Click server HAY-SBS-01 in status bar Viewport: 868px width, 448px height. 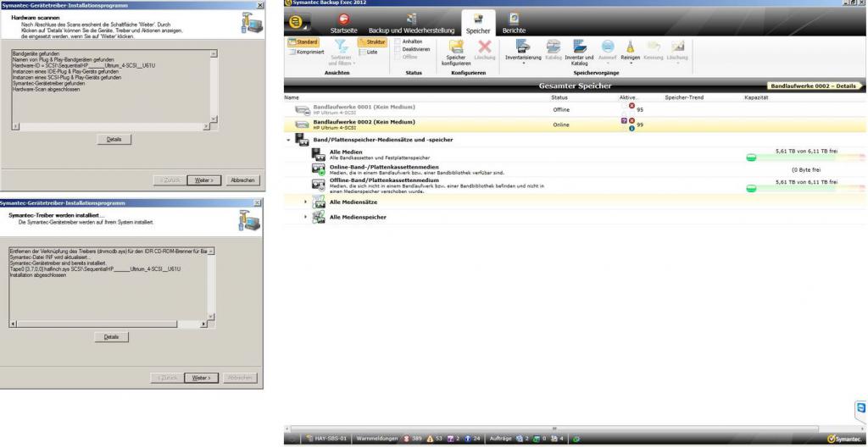(326, 439)
